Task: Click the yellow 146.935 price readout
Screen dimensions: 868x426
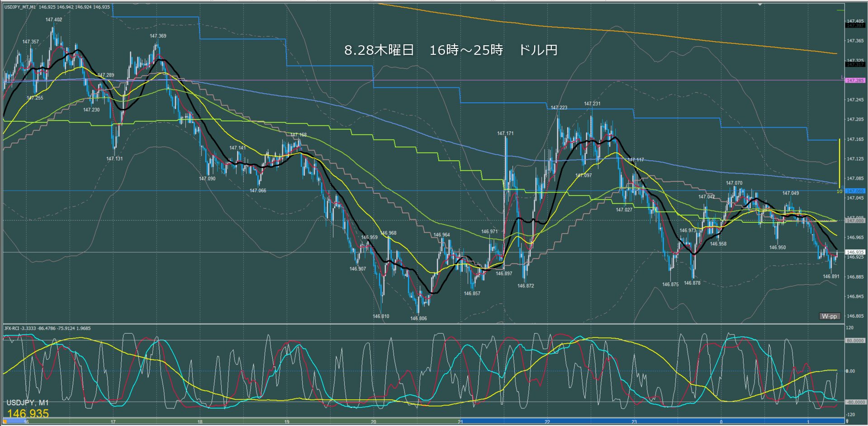Action: 28,413
